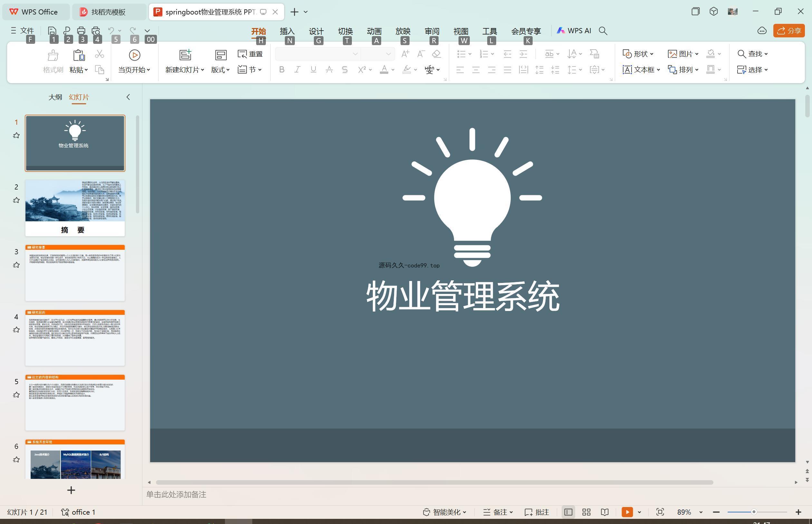Align text right
Image resolution: width=812 pixels, height=524 pixels.
[x=492, y=70]
